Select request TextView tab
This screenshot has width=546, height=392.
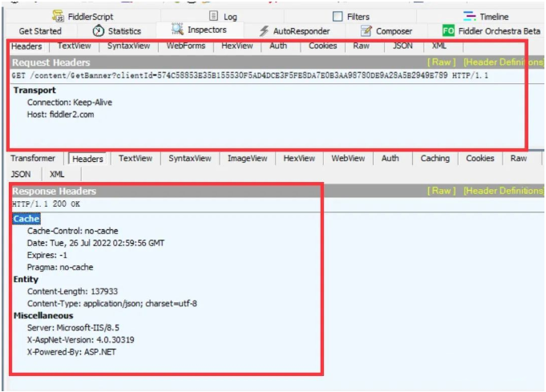click(75, 46)
